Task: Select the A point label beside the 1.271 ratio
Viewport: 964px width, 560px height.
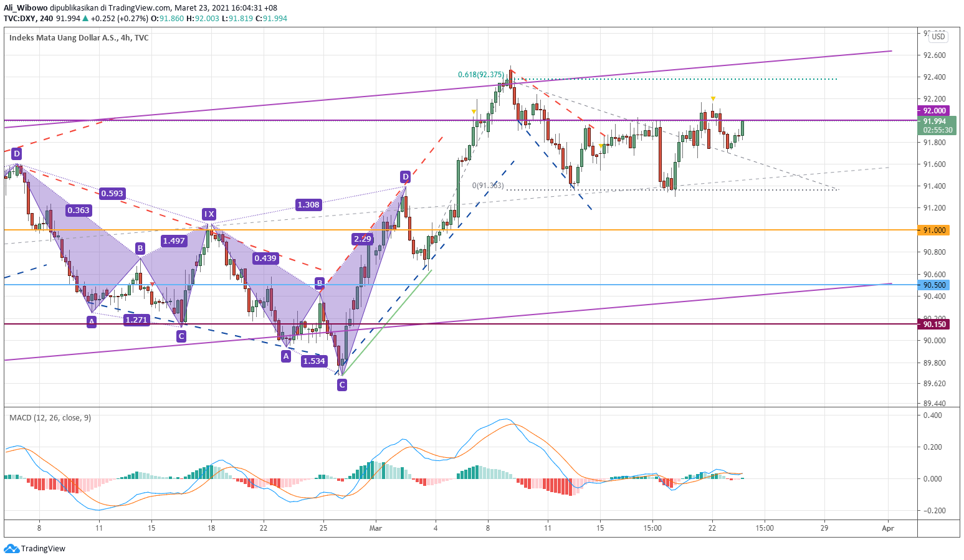Action: [x=92, y=321]
